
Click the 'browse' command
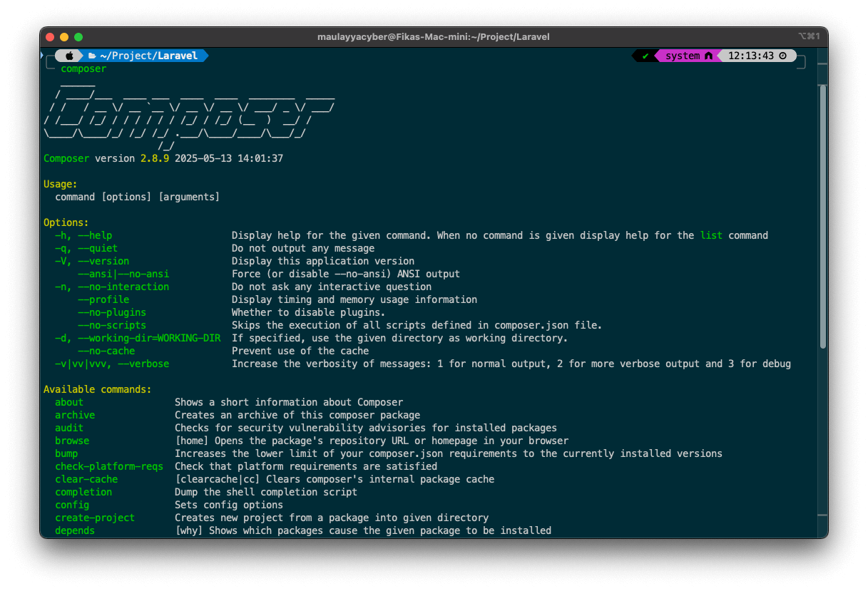click(72, 441)
